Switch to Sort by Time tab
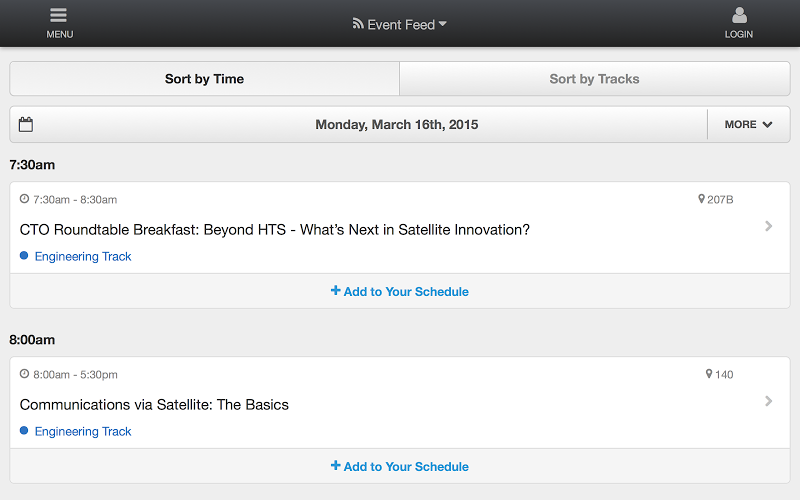Screen dimensions: 800x500 tap(205, 79)
